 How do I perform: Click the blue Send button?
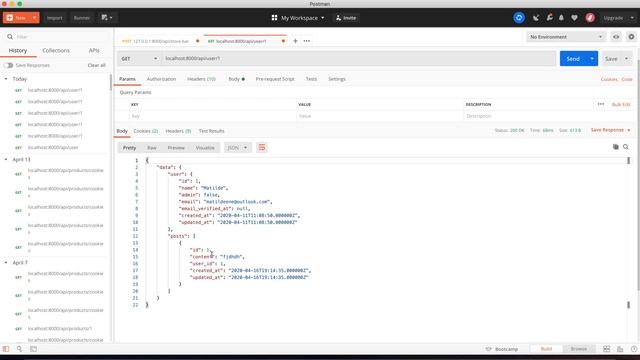(x=573, y=58)
